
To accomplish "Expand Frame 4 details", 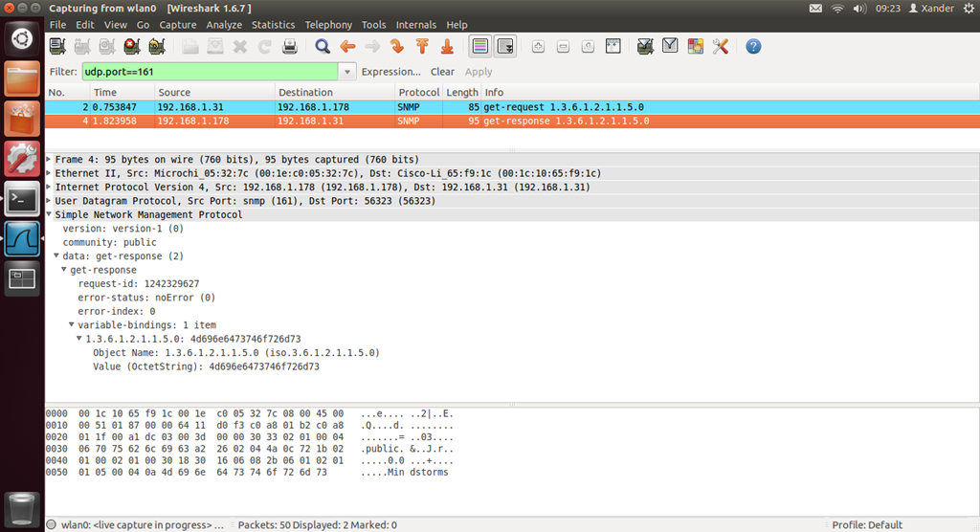I will [49, 160].
